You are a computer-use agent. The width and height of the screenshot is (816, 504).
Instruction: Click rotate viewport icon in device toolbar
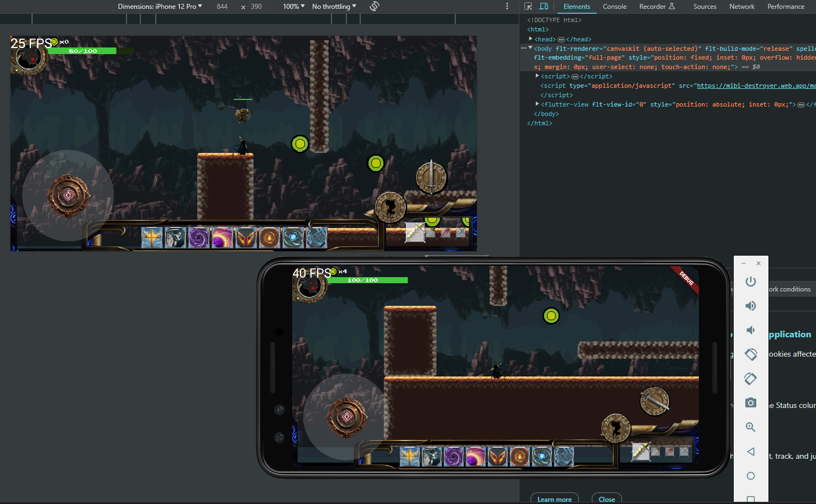374,6
